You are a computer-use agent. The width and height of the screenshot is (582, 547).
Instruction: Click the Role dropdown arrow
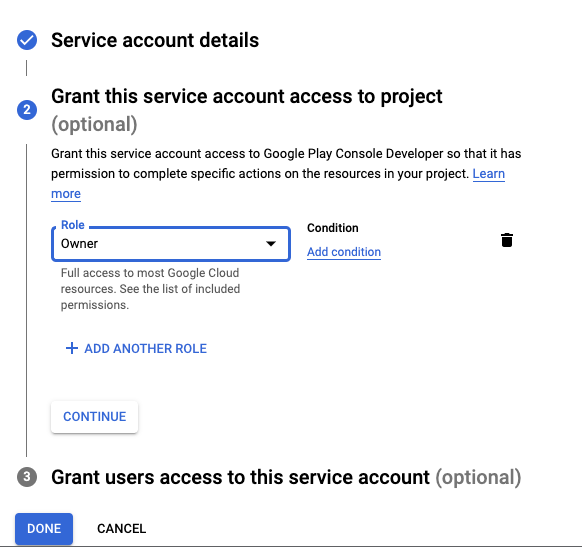271,244
